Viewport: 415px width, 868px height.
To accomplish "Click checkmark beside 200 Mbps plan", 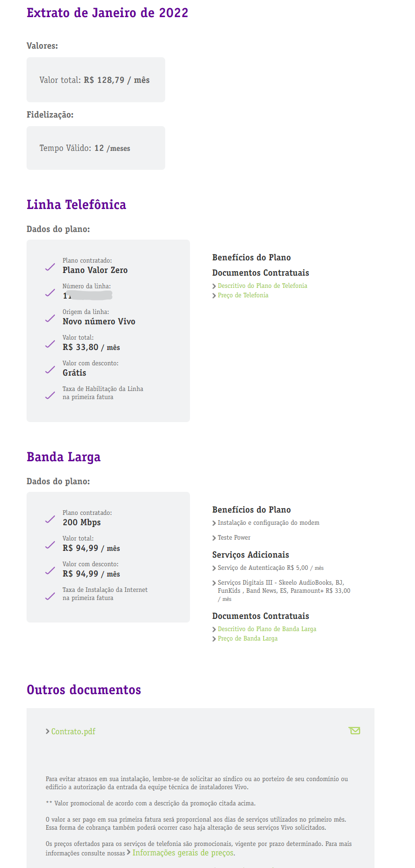I will 50,519.
